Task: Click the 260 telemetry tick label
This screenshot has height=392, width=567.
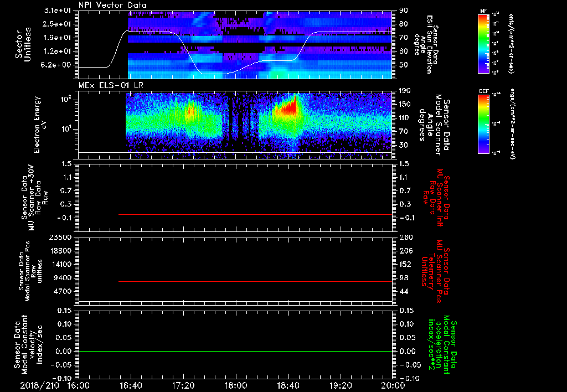Action: pyautogui.click(x=405, y=238)
